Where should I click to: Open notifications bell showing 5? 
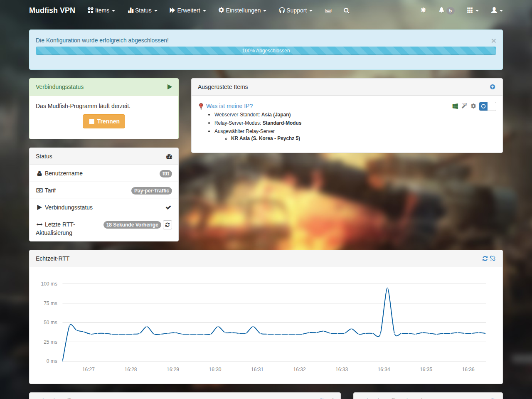pyautogui.click(x=446, y=10)
